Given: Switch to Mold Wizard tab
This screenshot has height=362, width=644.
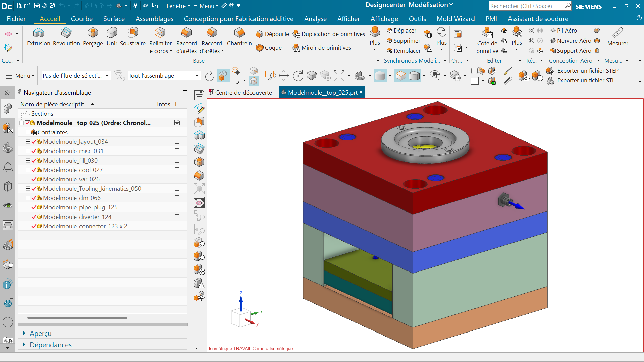Looking at the screenshot, I should (455, 19).
